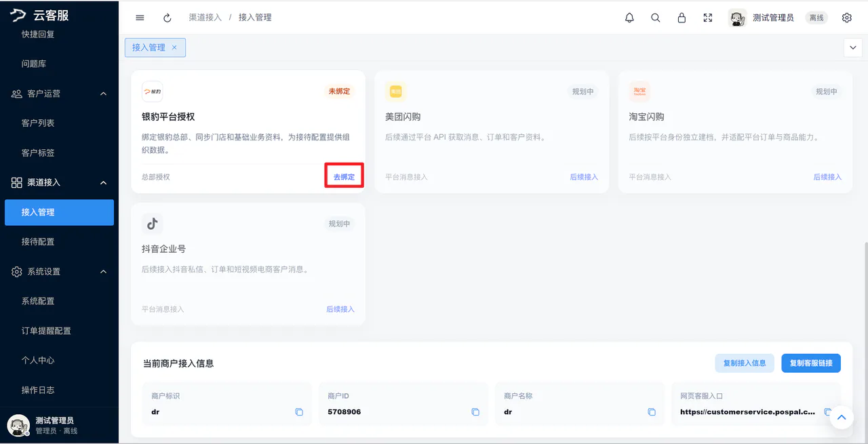Collapse the 客户运营 menu group

pyautogui.click(x=104, y=94)
